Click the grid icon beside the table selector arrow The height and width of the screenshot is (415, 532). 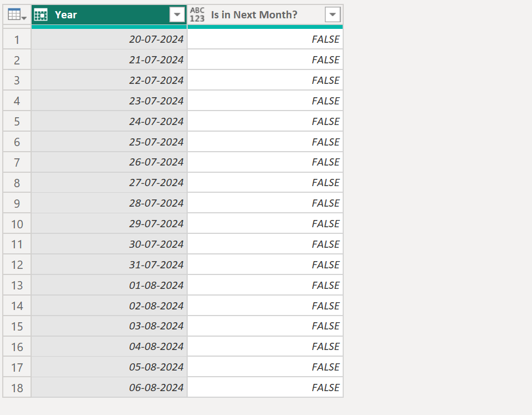(13, 14)
